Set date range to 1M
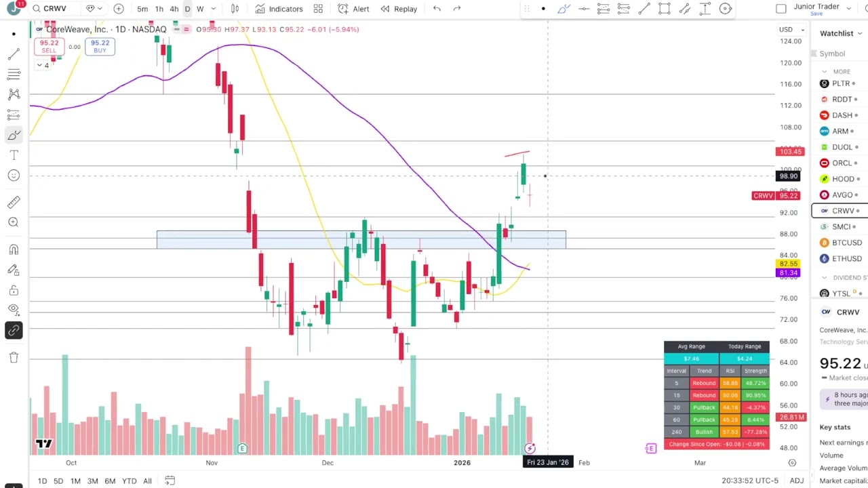 tap(75, 481)
